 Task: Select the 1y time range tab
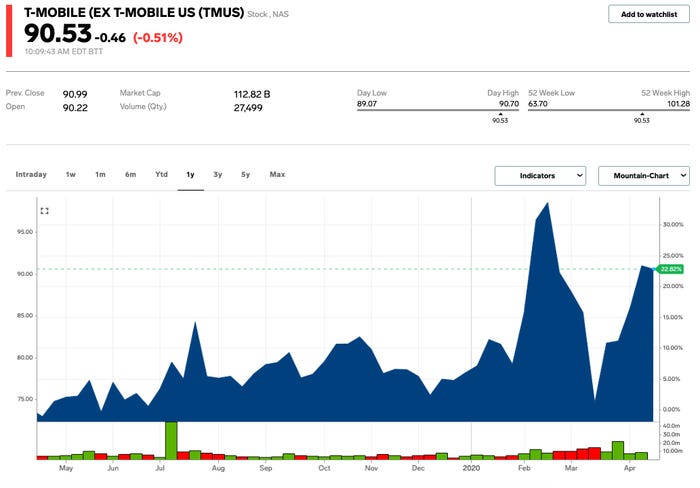190,175
